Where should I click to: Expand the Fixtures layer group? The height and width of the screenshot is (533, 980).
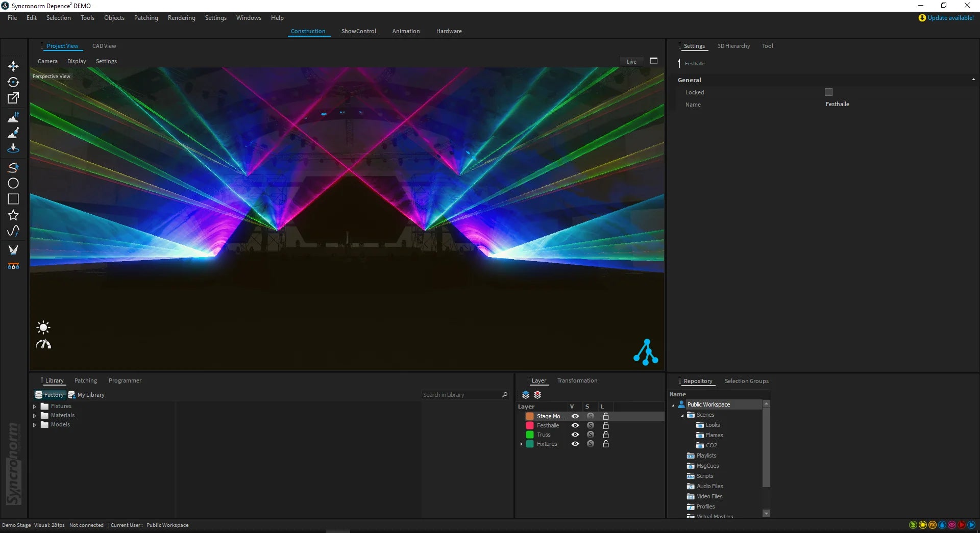521,444
